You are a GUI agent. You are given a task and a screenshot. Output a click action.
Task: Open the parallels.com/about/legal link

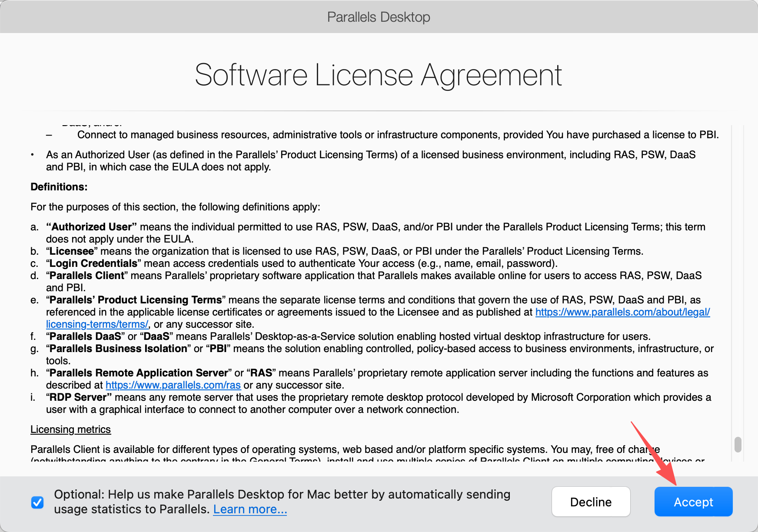(x=622, y=312)
